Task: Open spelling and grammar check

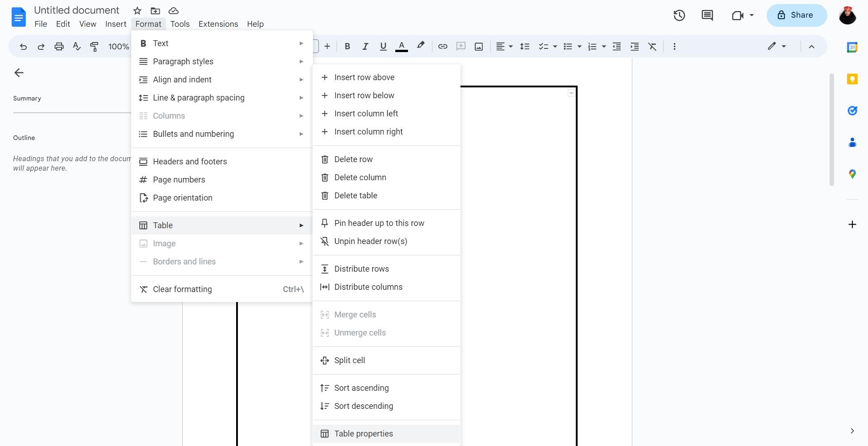Action: [x=76, y=46]
